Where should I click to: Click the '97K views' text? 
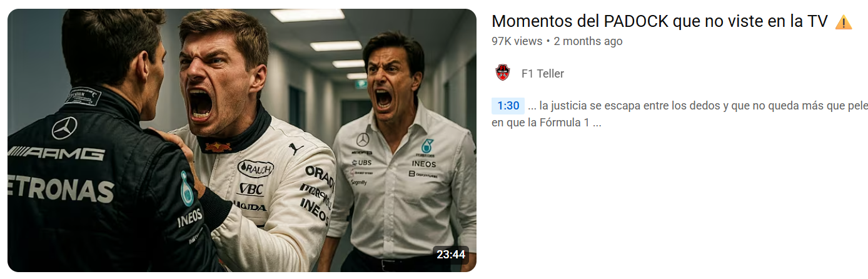click(x=517, y=41)
